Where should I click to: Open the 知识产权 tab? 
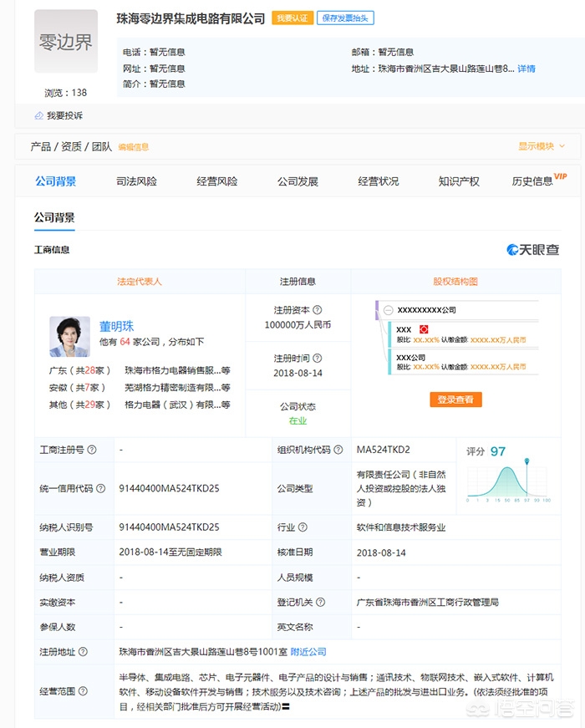point(459,181)
